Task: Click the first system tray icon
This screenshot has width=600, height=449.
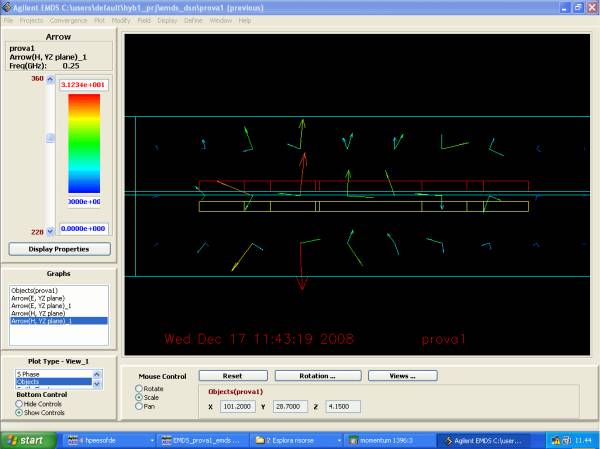Action: click(555, 441)
